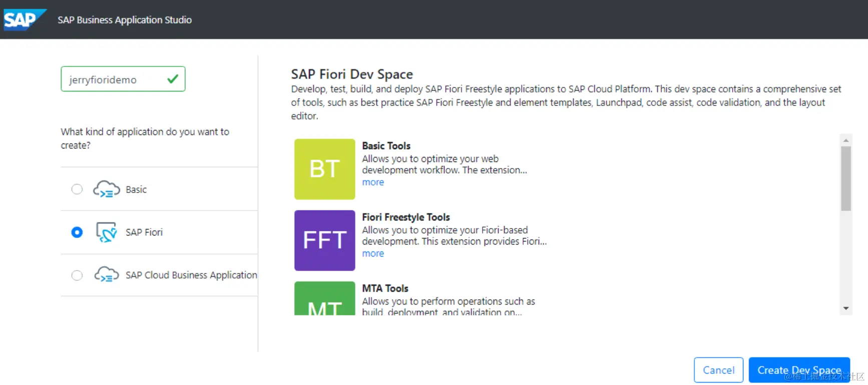Expand Basic Tools description with more link
This screenshot has height=385, width=868.
[x=373, y=182]
